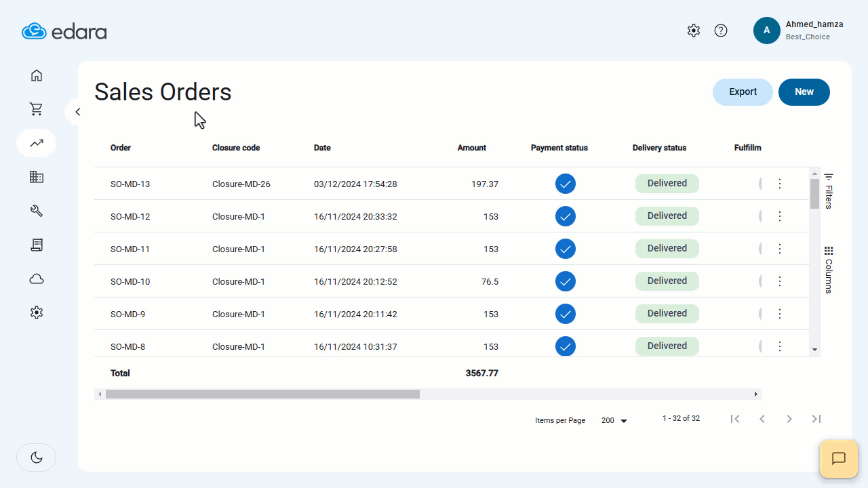868x488 pixels.
Task: Open the sidebar settings gear
Action: point(37,312)
